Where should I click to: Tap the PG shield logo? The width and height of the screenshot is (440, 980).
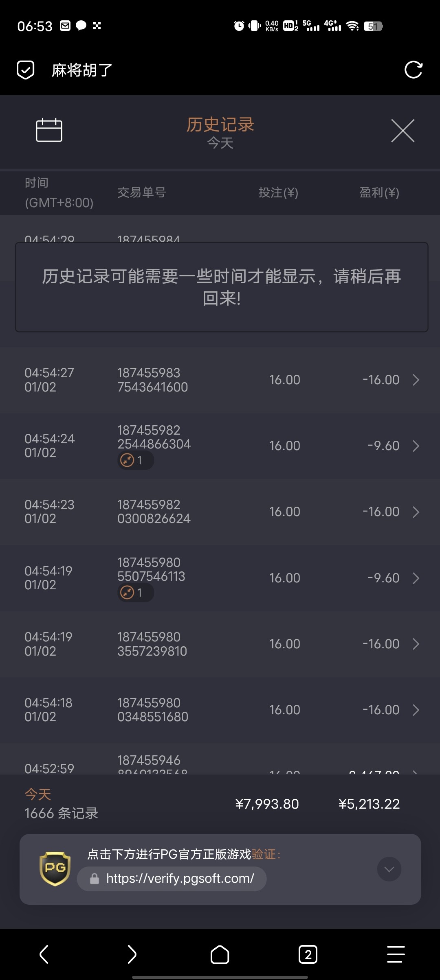point(55,869)
